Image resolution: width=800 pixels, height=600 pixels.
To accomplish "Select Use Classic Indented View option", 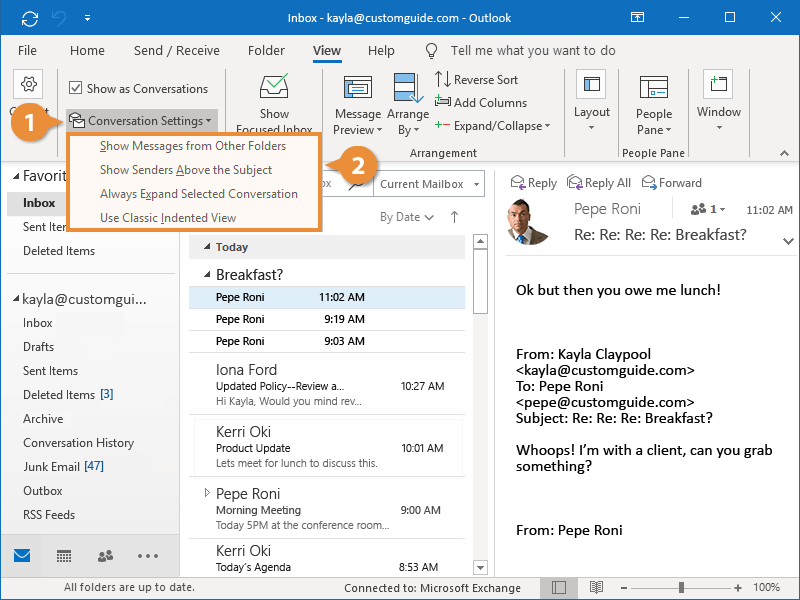I will click(x=168, y=218).
